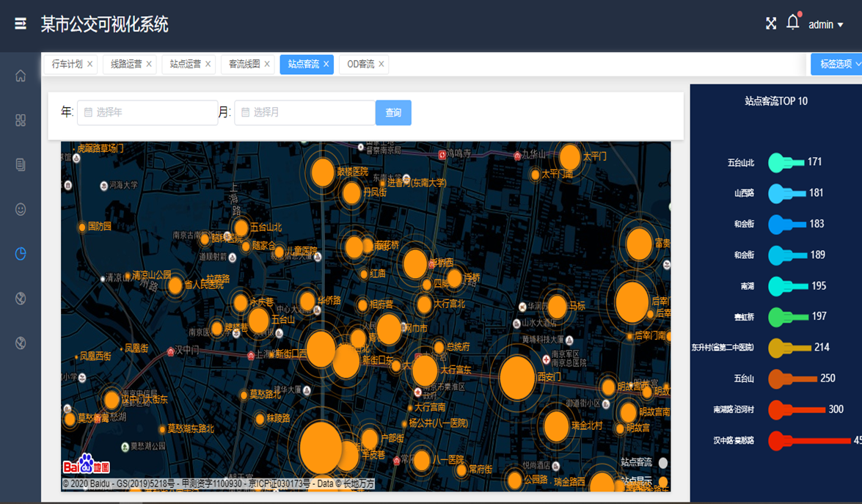Click the 莫愁湖公园 map marker icon
862x504 pixels.
(x=125, y=447)
